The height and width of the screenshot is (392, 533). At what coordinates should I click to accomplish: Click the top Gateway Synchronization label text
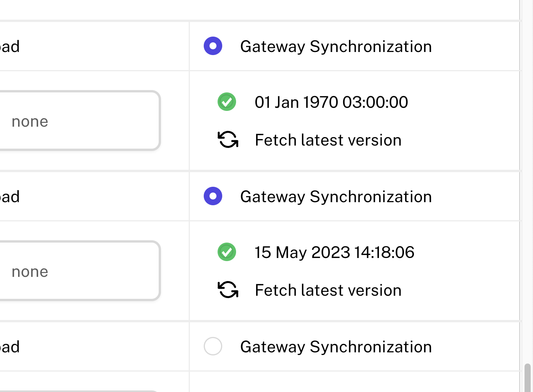point(336,46)
